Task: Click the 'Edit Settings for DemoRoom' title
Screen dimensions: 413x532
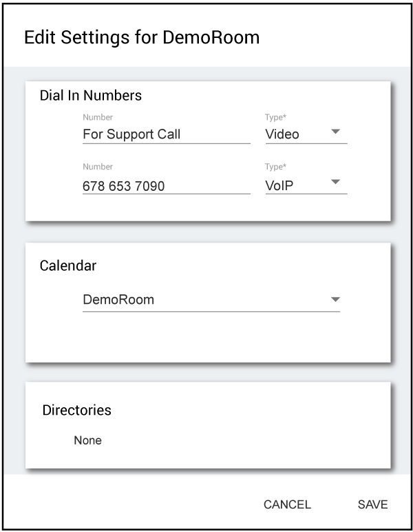Action: [x=142, y=37]
